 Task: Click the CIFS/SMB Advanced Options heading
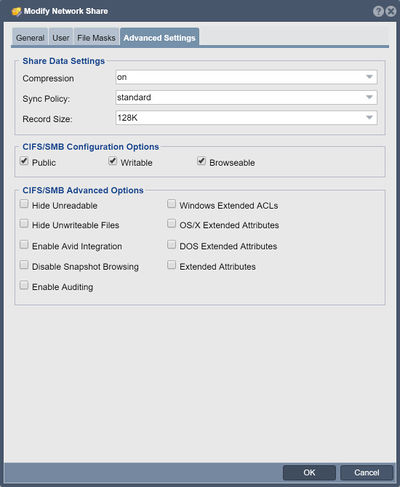[x=83, y=190]
